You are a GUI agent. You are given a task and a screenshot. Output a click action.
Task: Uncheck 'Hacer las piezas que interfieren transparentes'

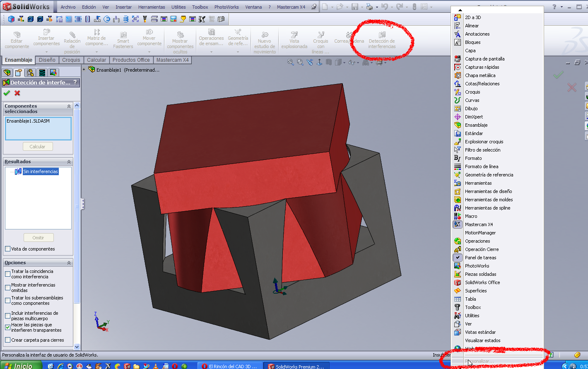pyautogui.click(x=7, y=327)
